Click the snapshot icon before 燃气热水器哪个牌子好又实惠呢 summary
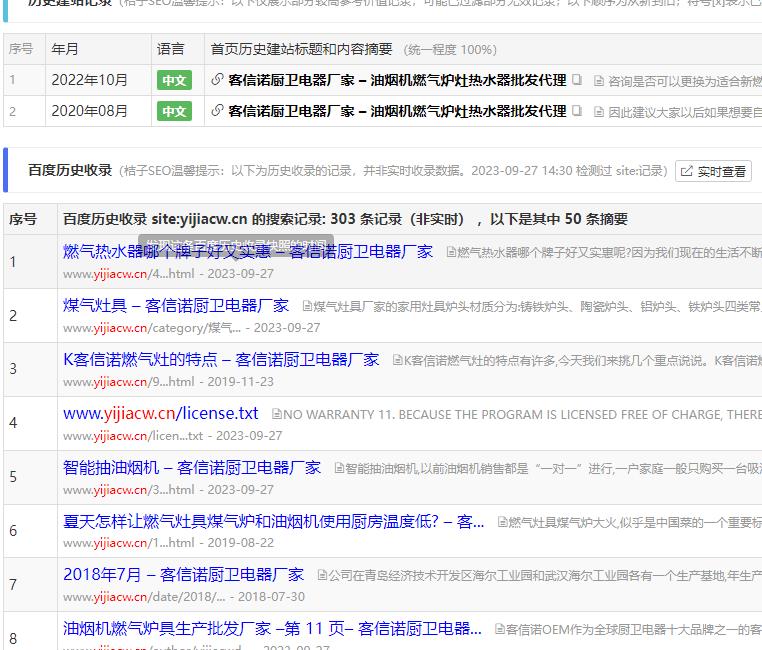The image size is (762, 650). point(451,252)
